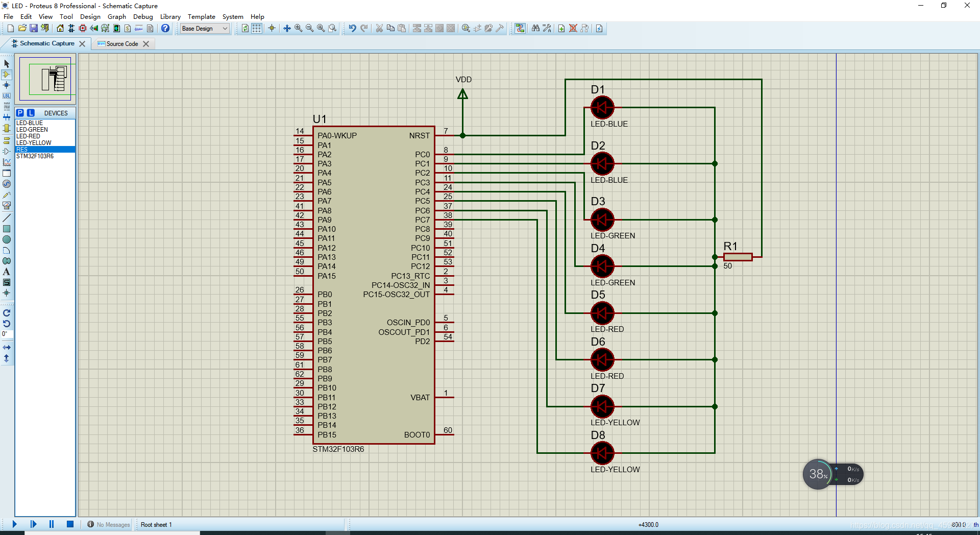Image resolution: width=980 pixels, height=535 pixels.
Task: Select RES in the devices list
Action: (x=45, y=150)
